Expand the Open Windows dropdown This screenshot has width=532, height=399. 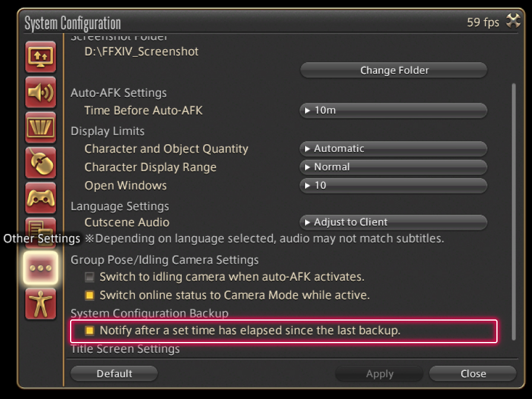click(x=393, y=185)
